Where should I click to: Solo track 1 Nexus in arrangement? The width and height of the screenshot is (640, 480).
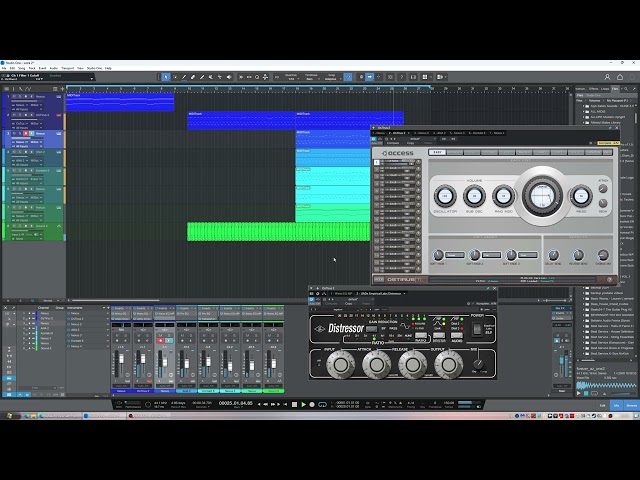click(20, 97)
